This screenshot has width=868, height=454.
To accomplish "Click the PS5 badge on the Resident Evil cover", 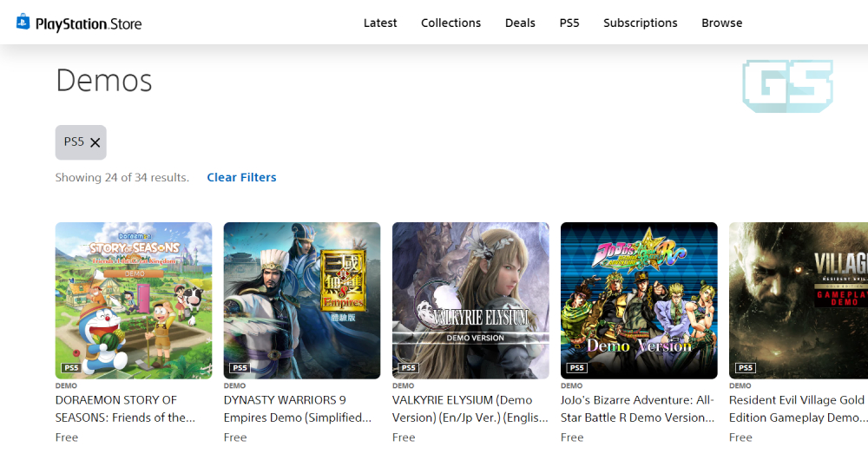I will click(x=745, y=368).
